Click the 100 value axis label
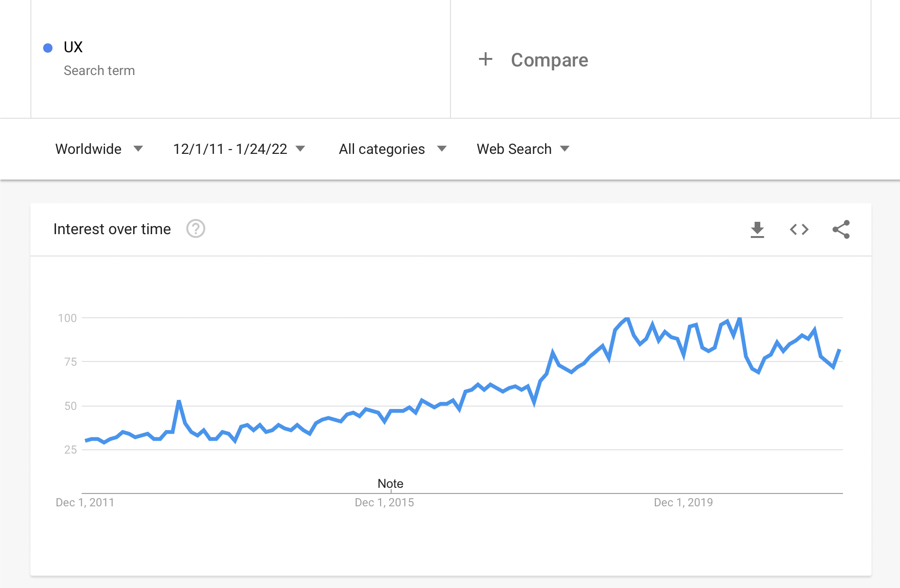This screenshot has width=900, height=588. pos(67,318)
